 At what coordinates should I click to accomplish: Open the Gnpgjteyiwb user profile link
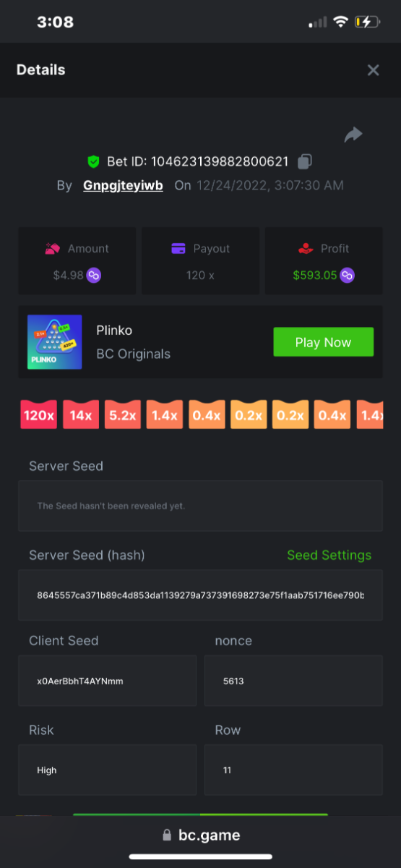tap(123, 185)
